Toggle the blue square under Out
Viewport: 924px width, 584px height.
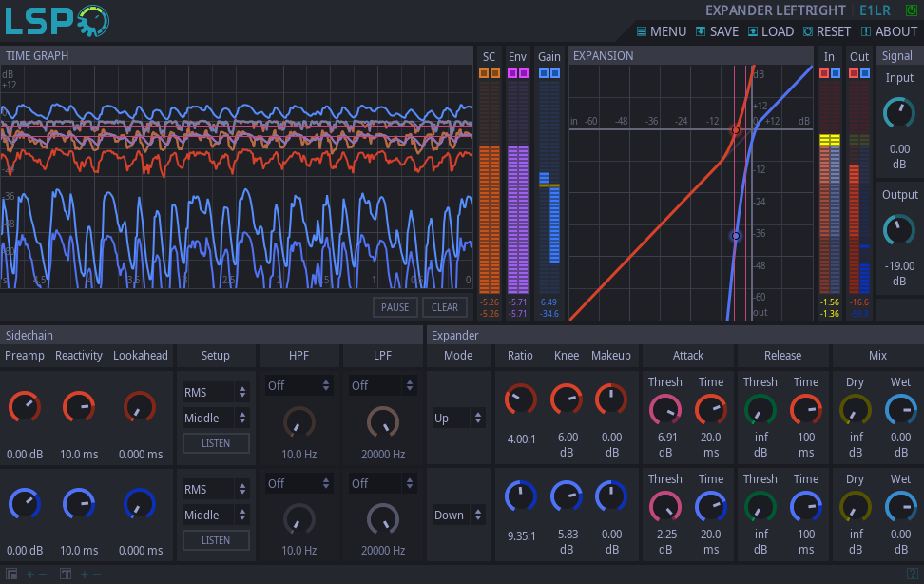click(x=864, y=73)
